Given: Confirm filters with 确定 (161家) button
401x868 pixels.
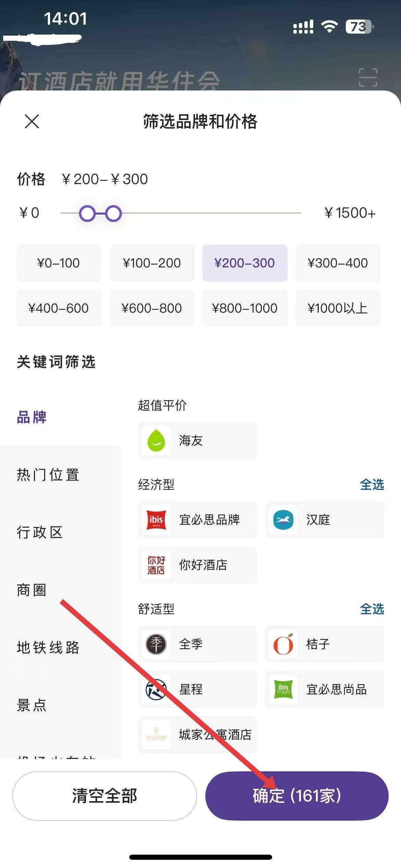Looking at the screenshot, I should pyautogui.click(x=297, y=796).
